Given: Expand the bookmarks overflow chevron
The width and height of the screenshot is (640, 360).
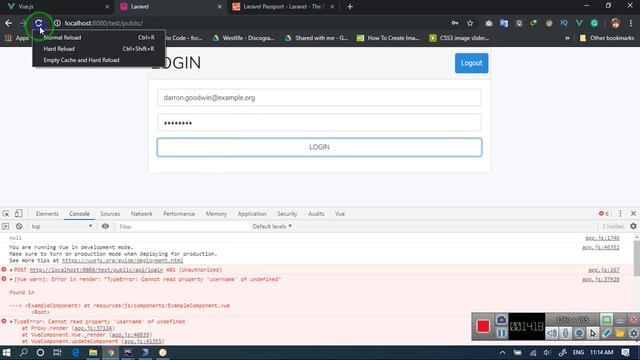Looking at the screenshot, I should pyautogui.click(x=567, y=38).
